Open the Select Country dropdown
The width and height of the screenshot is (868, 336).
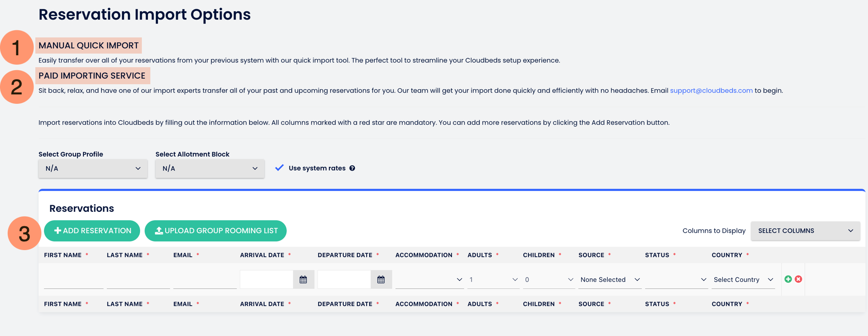click(743, 279)
